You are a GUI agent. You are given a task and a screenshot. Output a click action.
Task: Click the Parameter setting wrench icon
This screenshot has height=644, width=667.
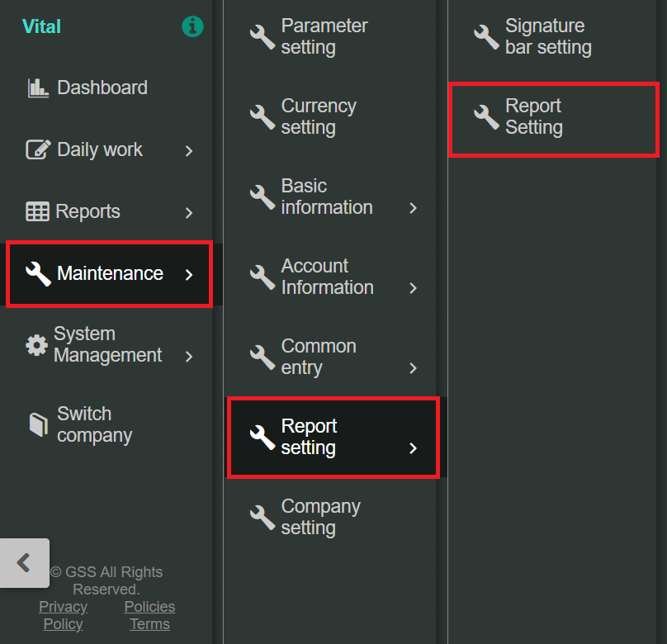pos(263,36)
